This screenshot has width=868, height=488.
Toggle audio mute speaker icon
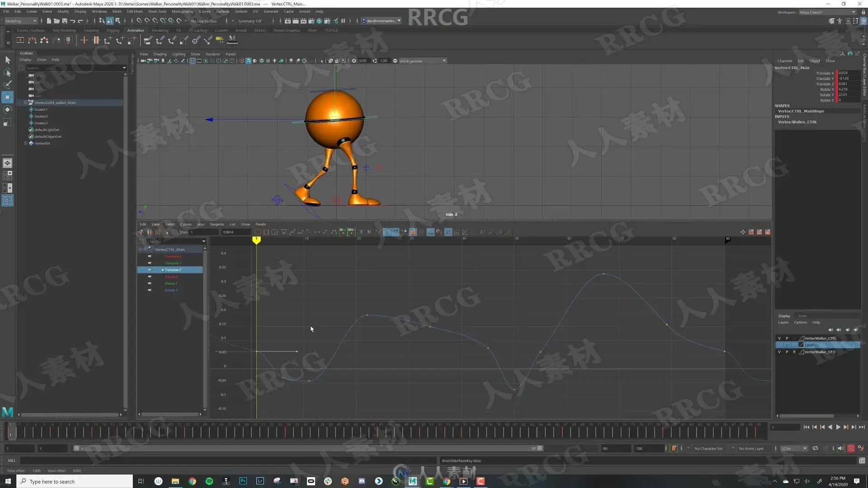tap(840, 448)
